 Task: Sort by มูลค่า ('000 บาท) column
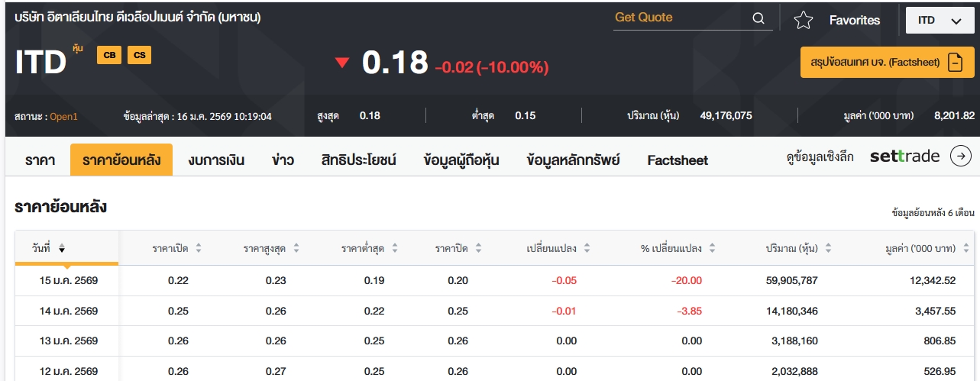(965, 248)
